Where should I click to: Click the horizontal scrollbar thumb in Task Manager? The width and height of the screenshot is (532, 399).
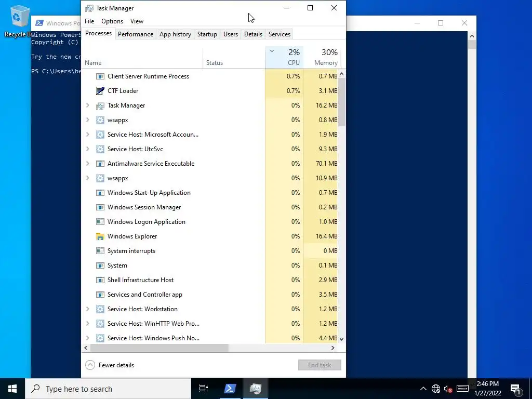(x=159, y=348)
